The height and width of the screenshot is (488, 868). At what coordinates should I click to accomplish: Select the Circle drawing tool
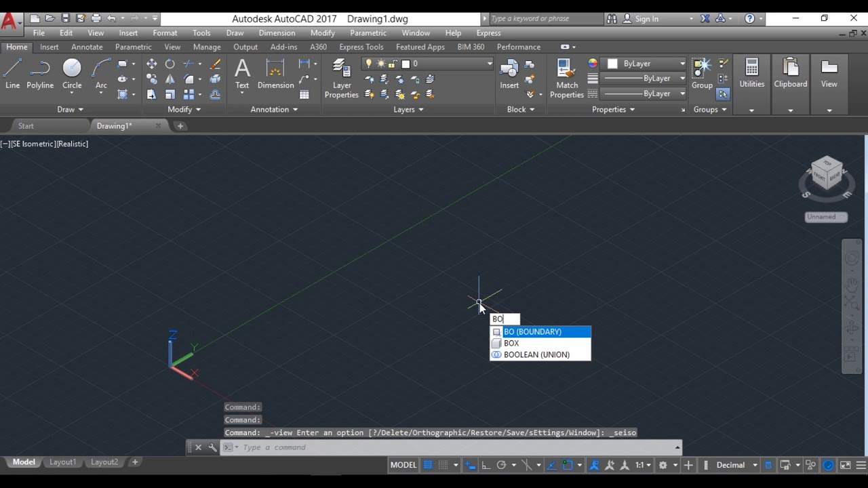tap(72, 73)
